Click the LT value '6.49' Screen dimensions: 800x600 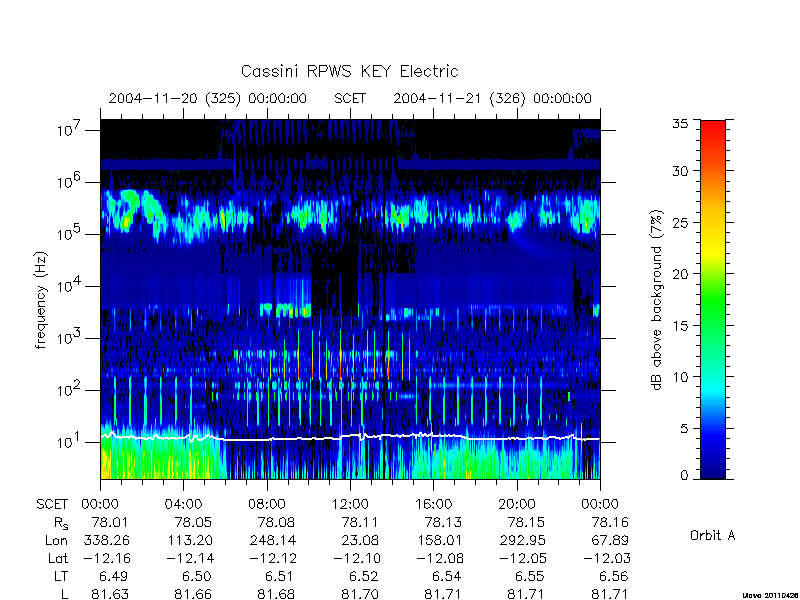pyautogui.click(x=113, y=576)
